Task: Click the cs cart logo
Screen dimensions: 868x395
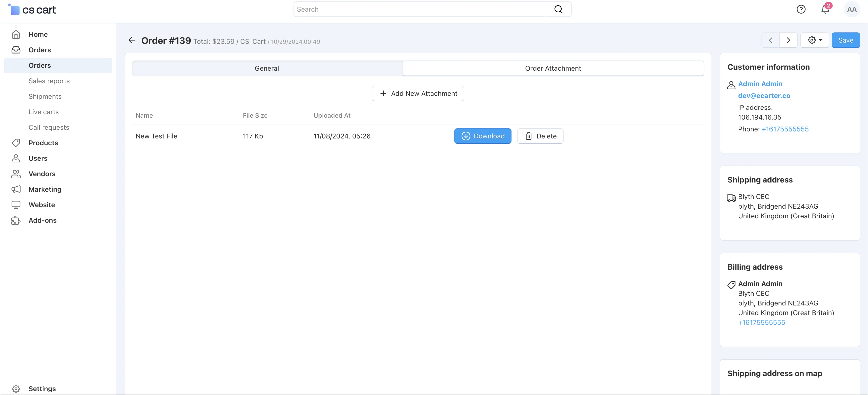Action: click(32, 10)
